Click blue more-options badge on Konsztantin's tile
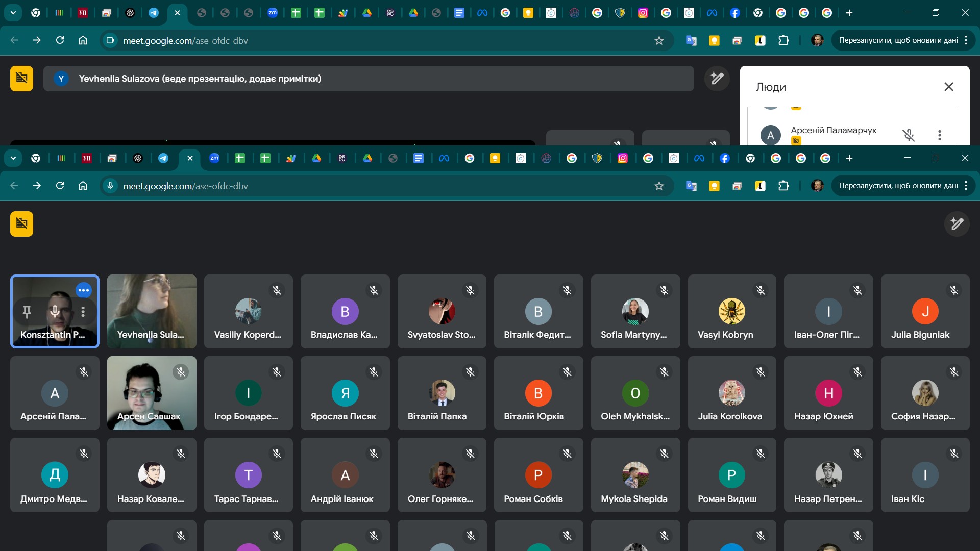Viewport: 980px width, 551px height. point(83,290)
